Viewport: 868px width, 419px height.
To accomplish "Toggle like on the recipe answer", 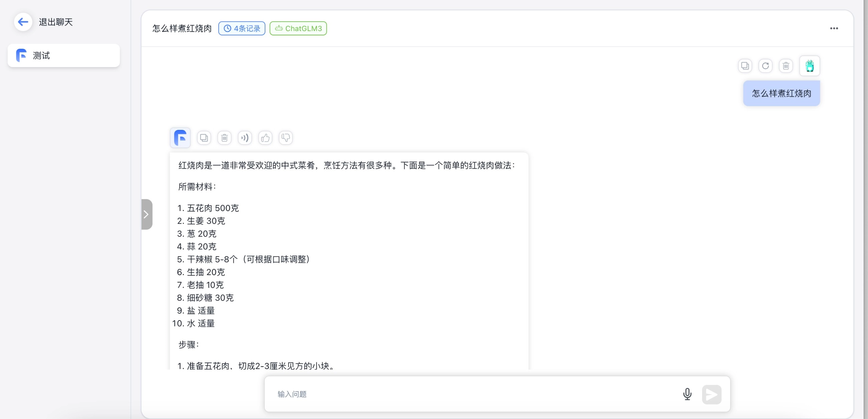I will pos(265,138).
